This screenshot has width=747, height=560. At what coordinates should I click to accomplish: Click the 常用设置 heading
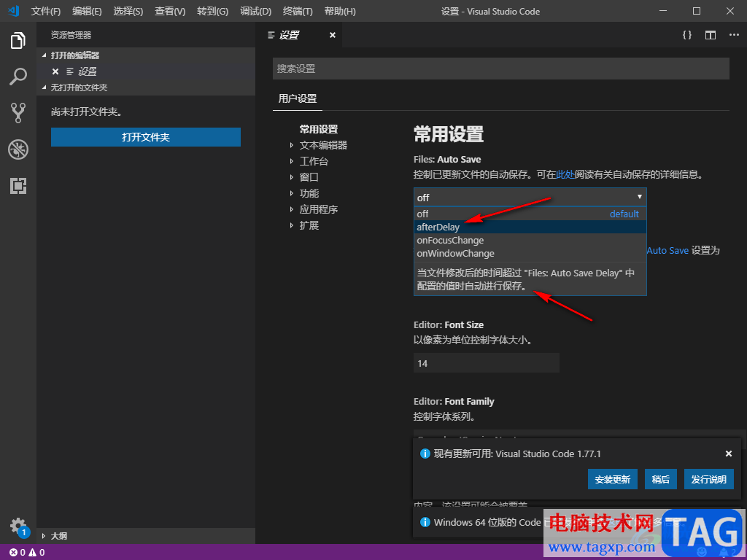pyautogui.click(x=449, y=135)
